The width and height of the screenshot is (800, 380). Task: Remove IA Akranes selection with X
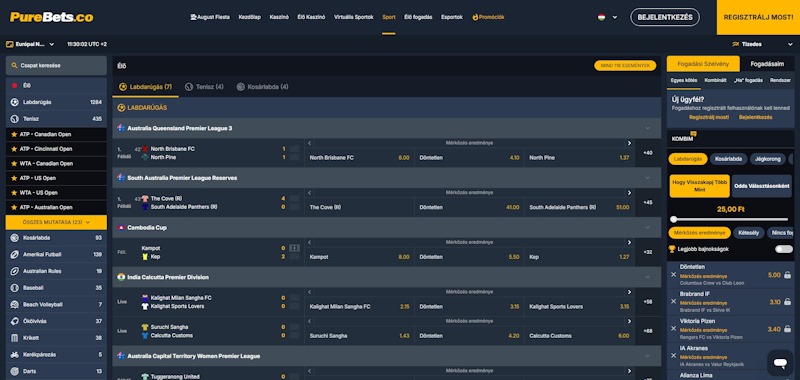673,356
